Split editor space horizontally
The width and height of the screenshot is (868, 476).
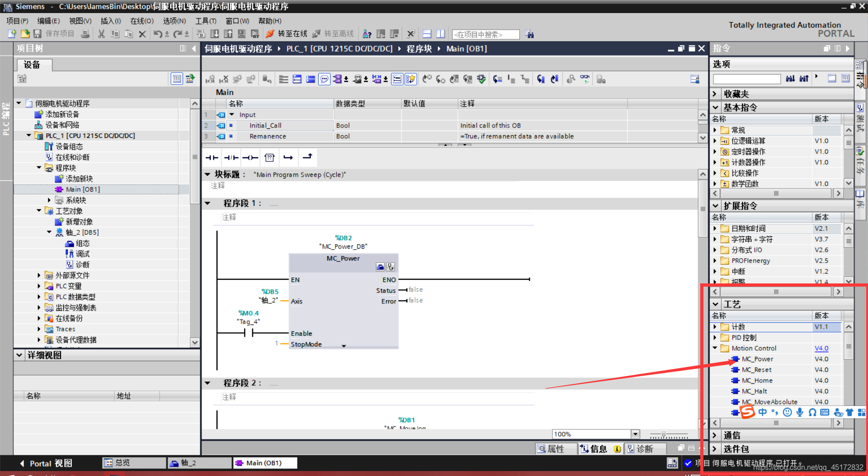pyautogui.click(x=427, y=34)
